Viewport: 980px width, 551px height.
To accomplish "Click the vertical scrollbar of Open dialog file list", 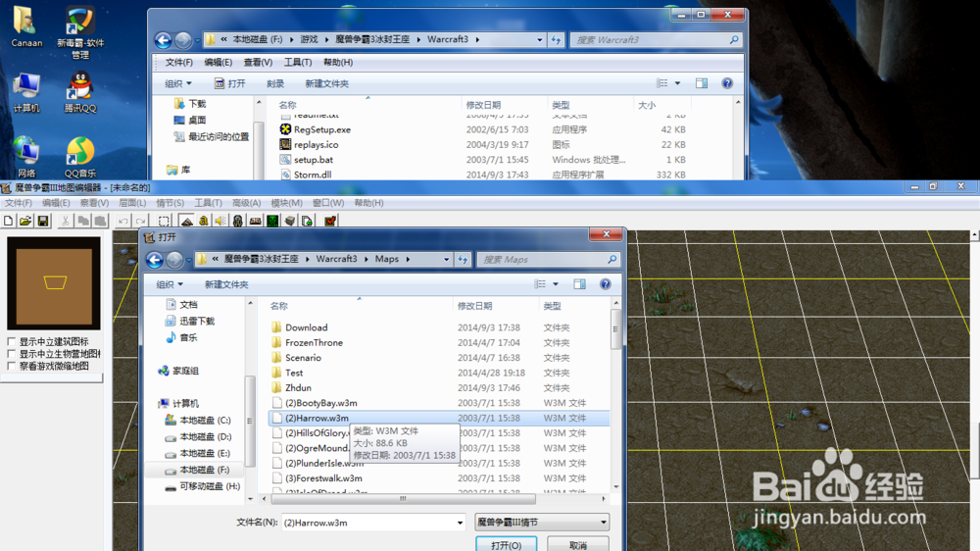I will (615, 328).
